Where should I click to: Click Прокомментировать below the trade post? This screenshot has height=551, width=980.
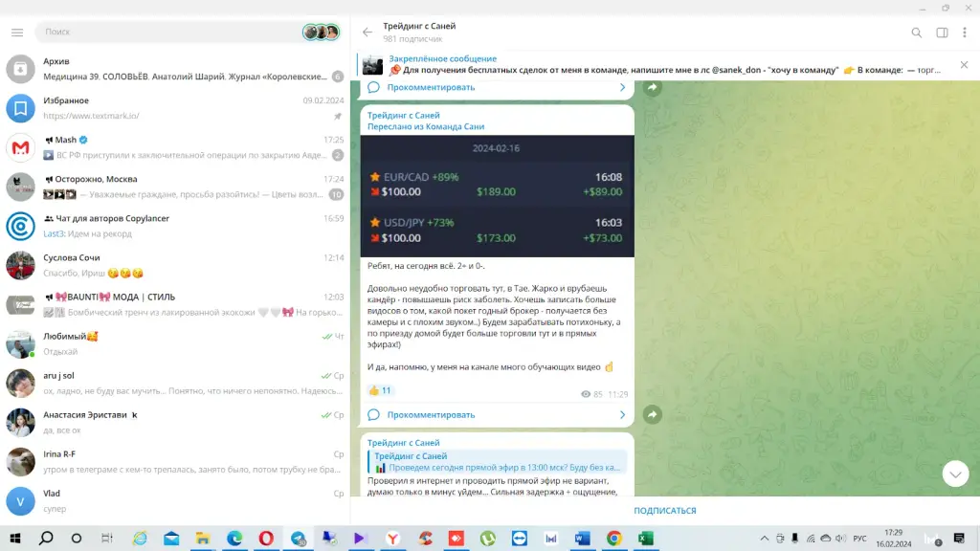(431, 415)
